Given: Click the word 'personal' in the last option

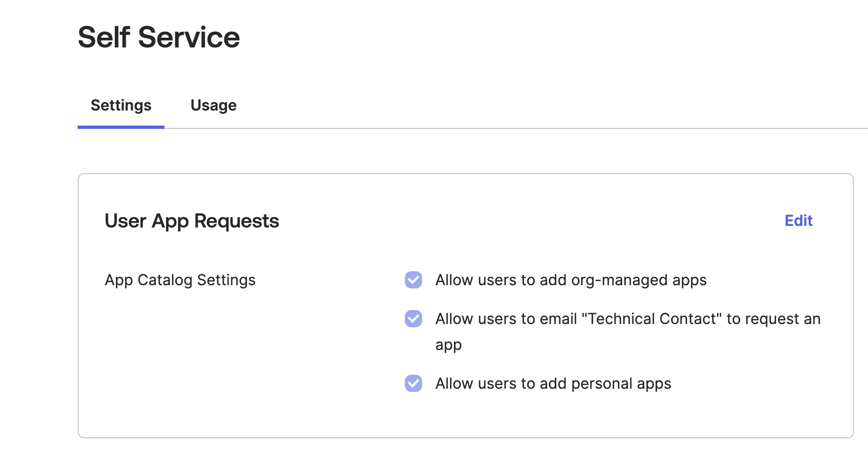Looking at the screenshot, I should 601,383.
